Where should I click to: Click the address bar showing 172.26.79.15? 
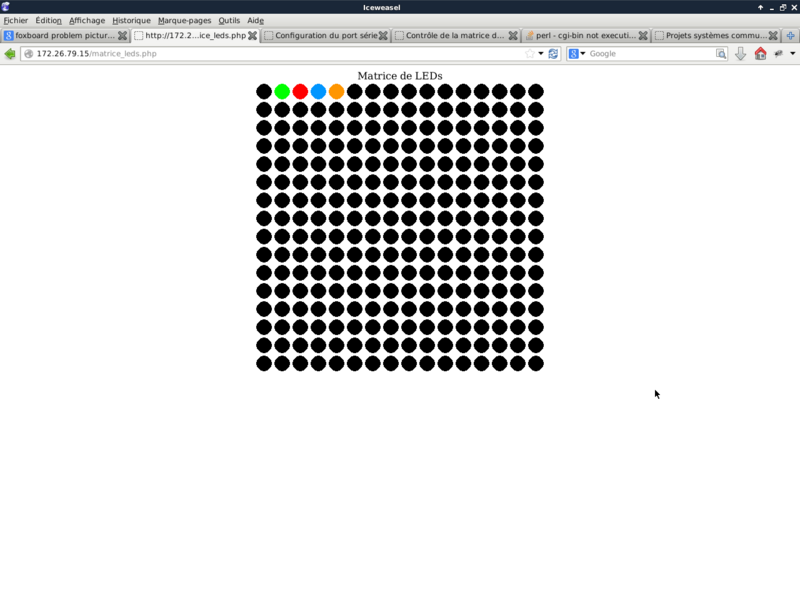270,54
